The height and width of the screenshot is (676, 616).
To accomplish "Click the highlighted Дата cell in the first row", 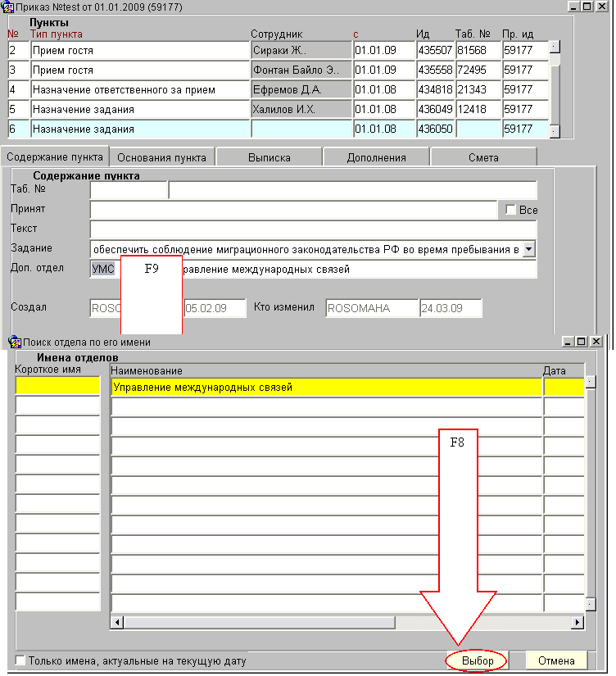I will 564,387.
